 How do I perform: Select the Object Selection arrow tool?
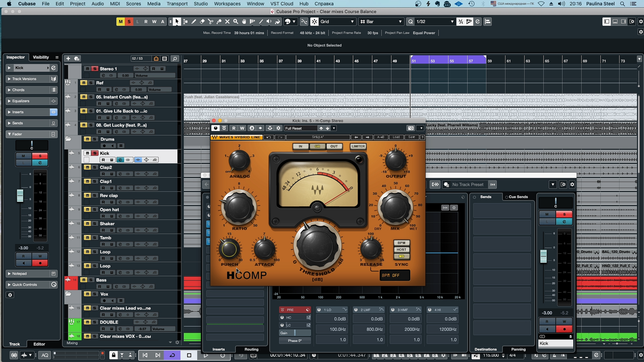177,22
